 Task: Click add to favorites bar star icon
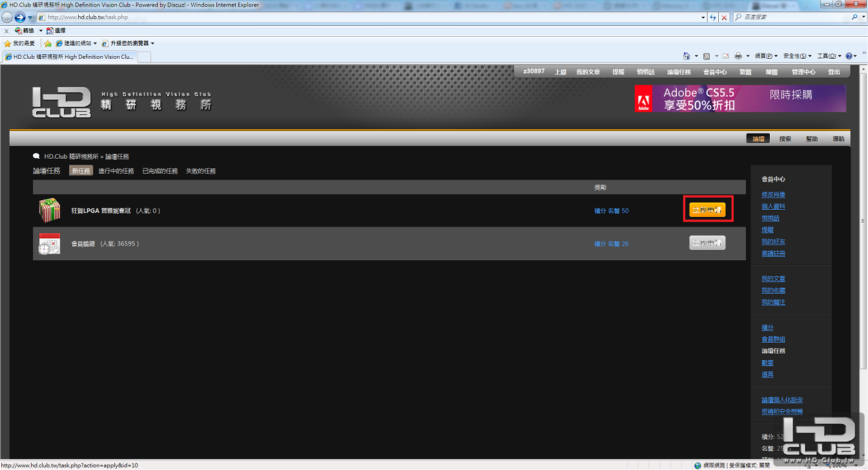point(47,43)
